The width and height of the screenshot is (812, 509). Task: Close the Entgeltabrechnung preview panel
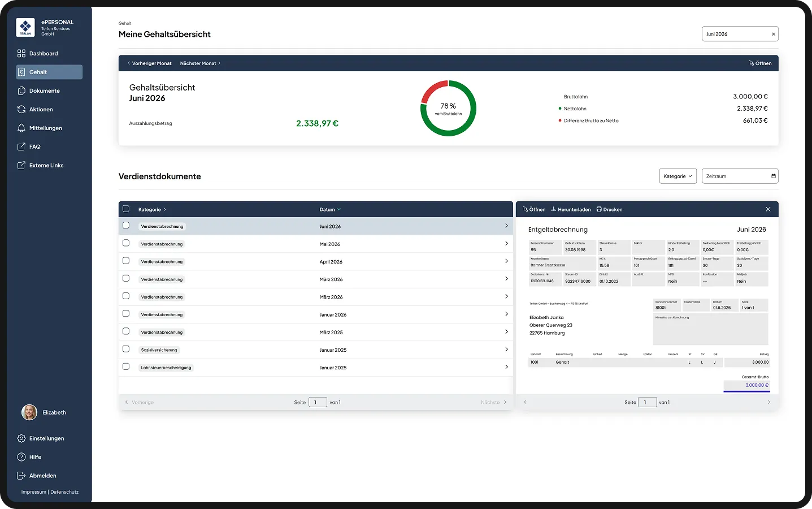pos(768,209)
